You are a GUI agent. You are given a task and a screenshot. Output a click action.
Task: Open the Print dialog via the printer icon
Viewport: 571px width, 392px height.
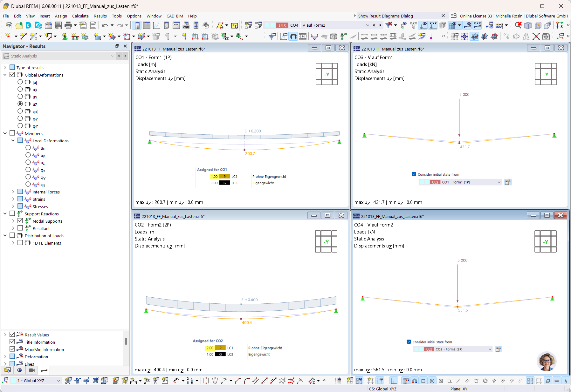click(x=68, y=25)
